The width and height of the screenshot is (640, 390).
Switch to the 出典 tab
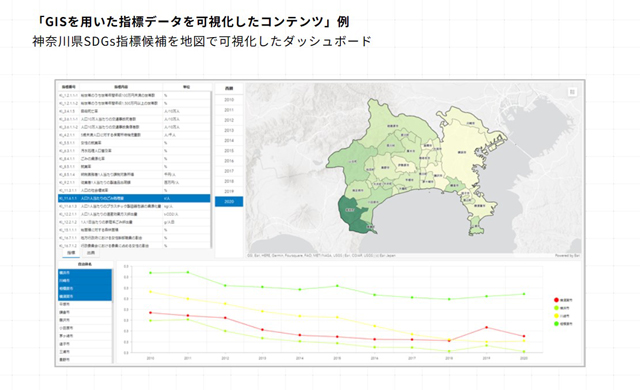tap(91, 253)
